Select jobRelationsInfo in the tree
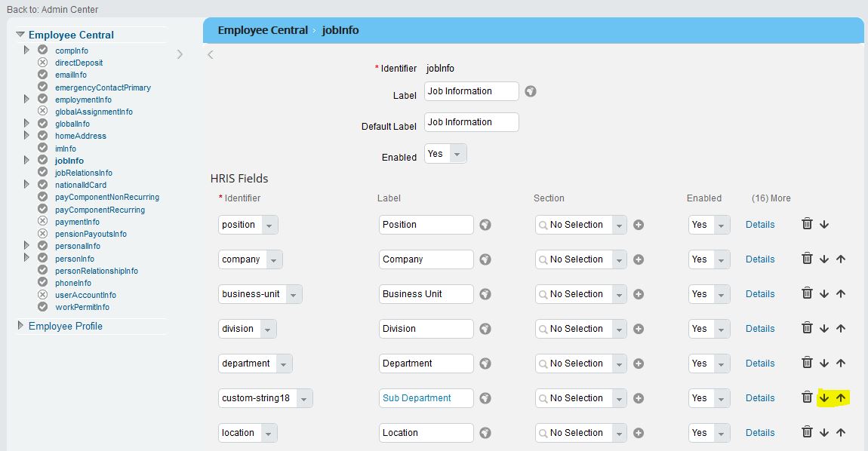 pyautogui.click(x=84, y=173)
